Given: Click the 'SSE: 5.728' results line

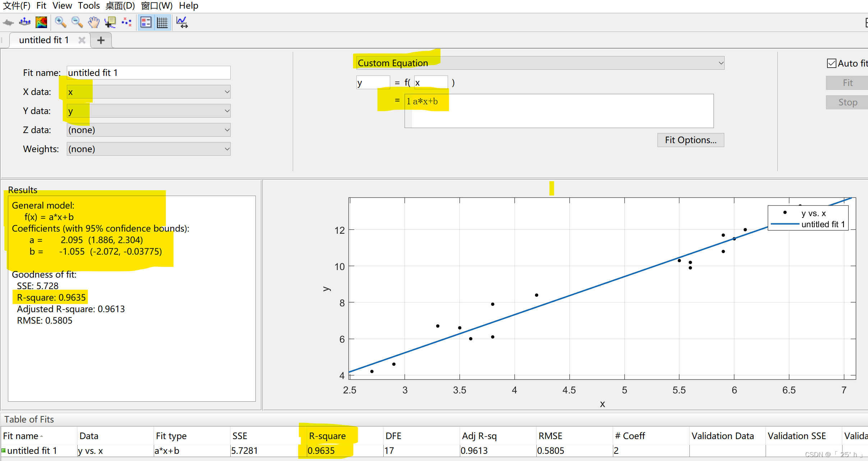Looking at the screenshot, I should [x=38, y=286].
